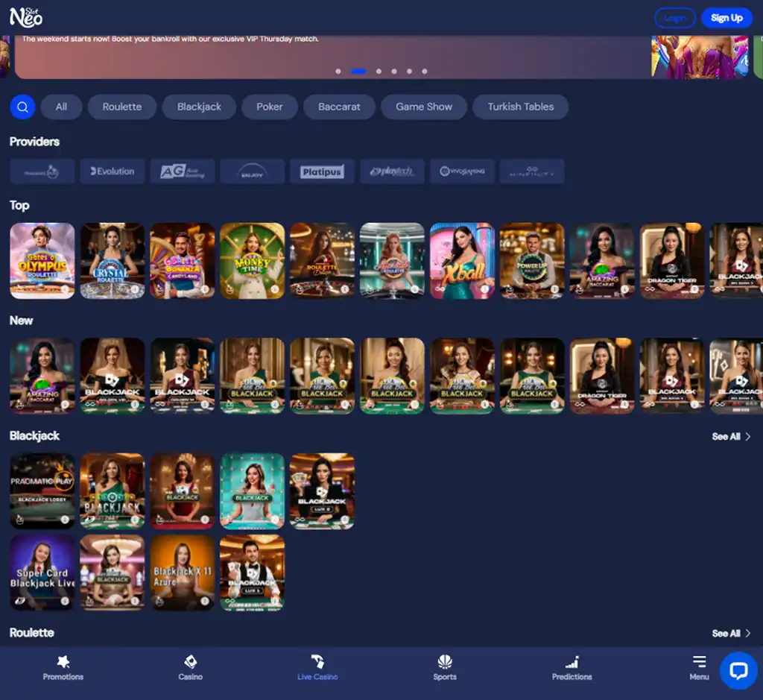Image resolution: width=763 pixels, height=700 pixels.
Task: Click info icon on Xball tile
Action: click(484, 289)
